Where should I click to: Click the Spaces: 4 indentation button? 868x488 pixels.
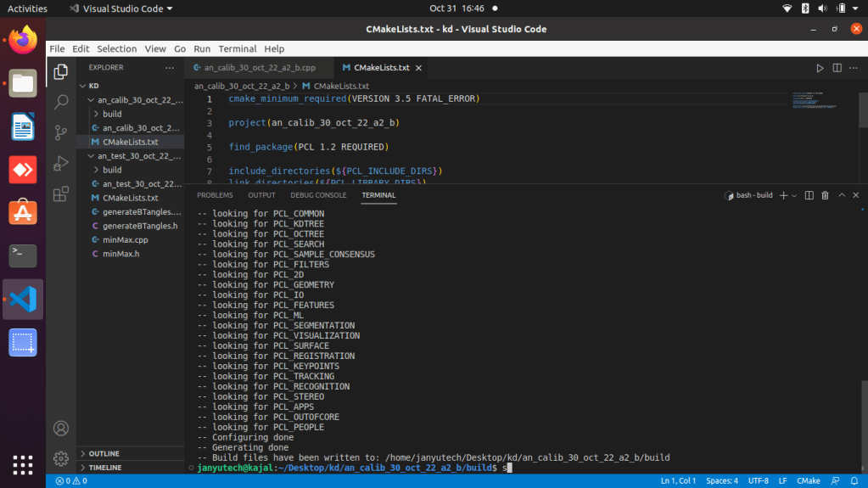pos(724,481)
